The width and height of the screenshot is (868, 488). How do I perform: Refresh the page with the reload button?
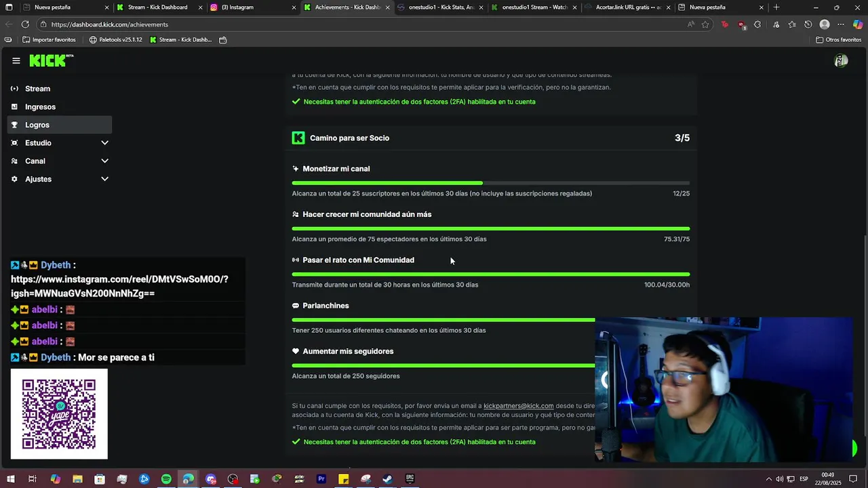tap(25, 24)
